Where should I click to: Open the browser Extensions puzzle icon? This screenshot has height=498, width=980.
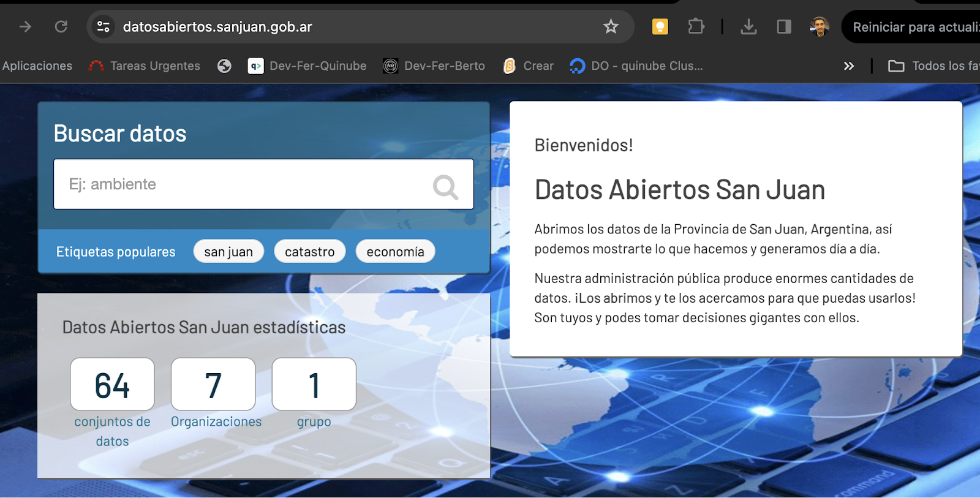(696, 26)
